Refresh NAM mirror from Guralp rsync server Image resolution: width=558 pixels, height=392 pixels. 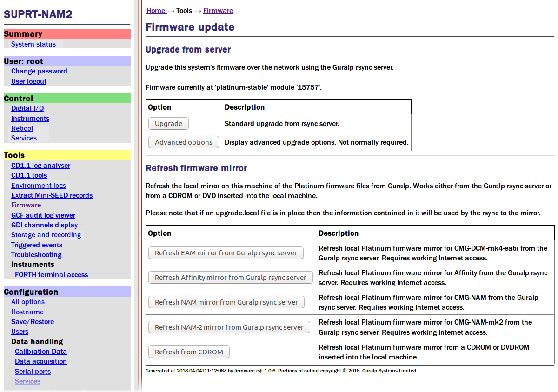pyautogui.click(x=226, y=302)
